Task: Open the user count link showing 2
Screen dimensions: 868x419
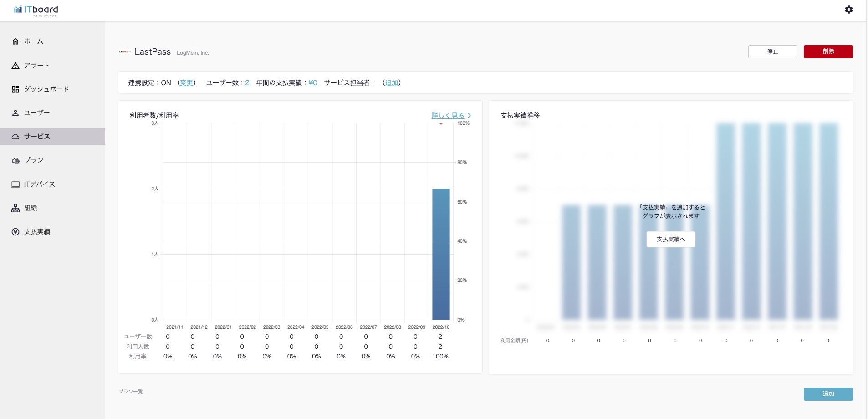Action: [247, 83]
